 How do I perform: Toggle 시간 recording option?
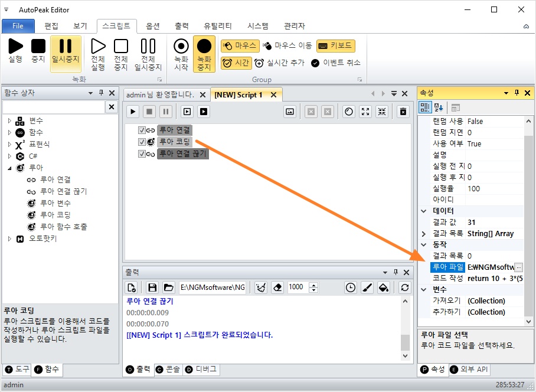pos(236,63)
